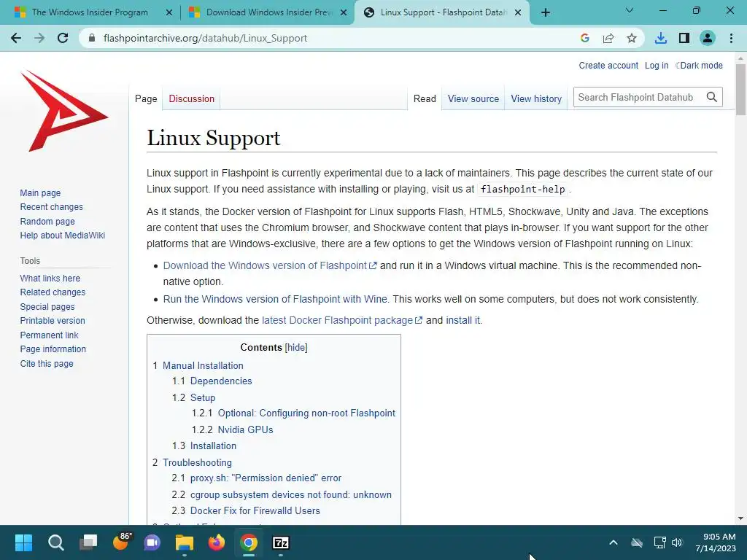Open Recent changes in sidebar
The image size is (747, 560).
[x=52, y=206]
